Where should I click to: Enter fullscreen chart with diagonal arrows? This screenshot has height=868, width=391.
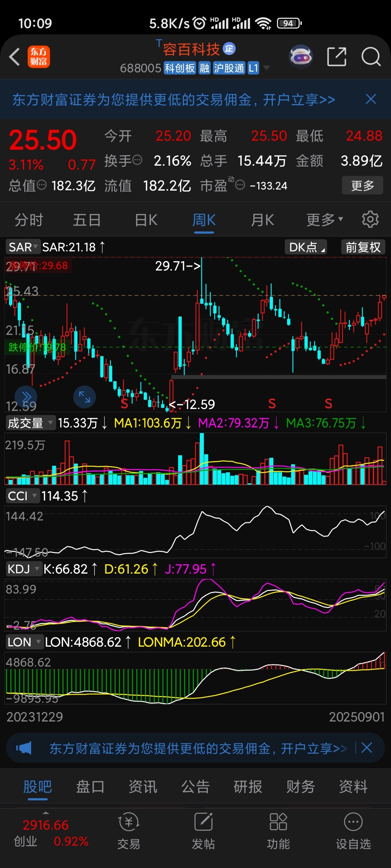(x=84, y=397)
